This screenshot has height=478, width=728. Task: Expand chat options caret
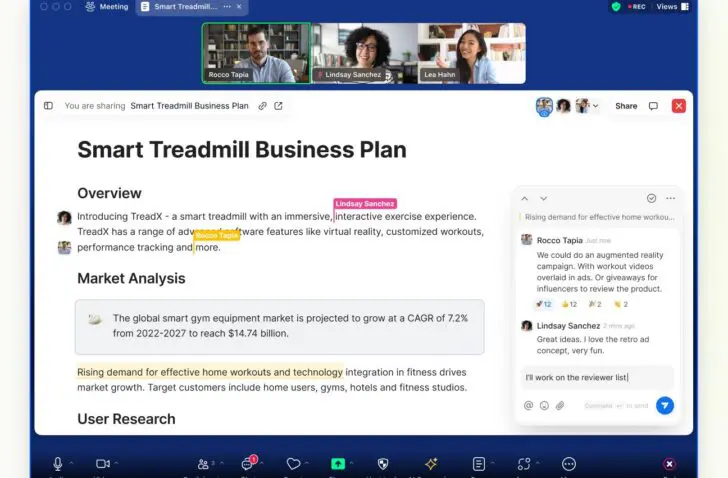coord(262,462)
